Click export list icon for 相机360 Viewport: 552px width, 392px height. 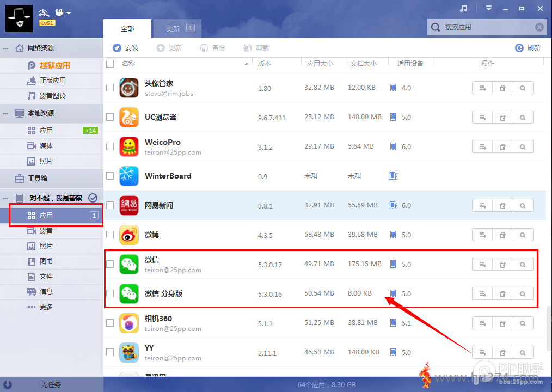482,323
